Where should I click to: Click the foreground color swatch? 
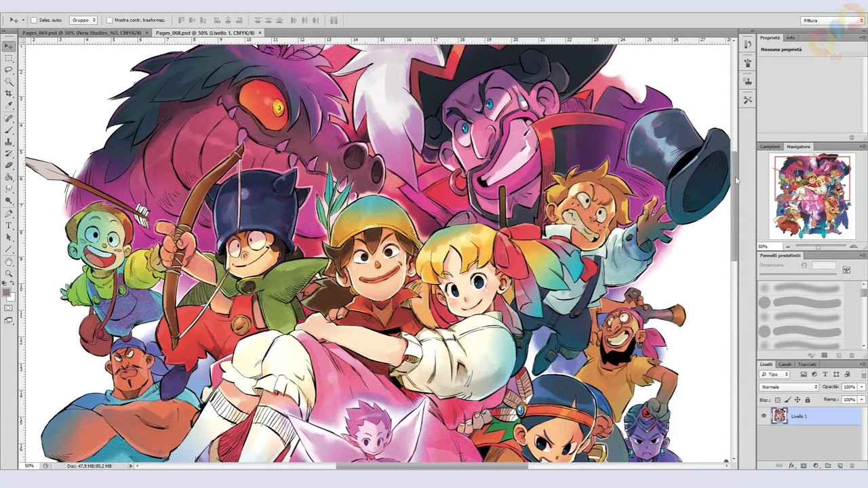[x=6, y=293]
